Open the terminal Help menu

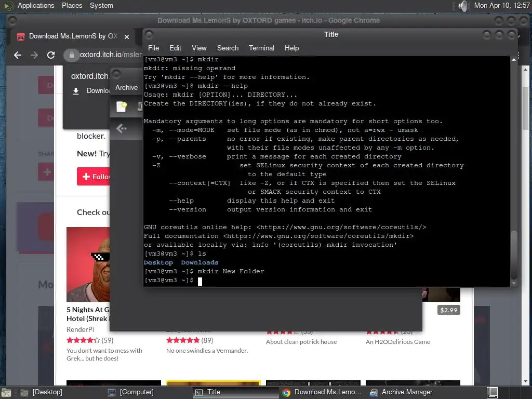(291, 48)
